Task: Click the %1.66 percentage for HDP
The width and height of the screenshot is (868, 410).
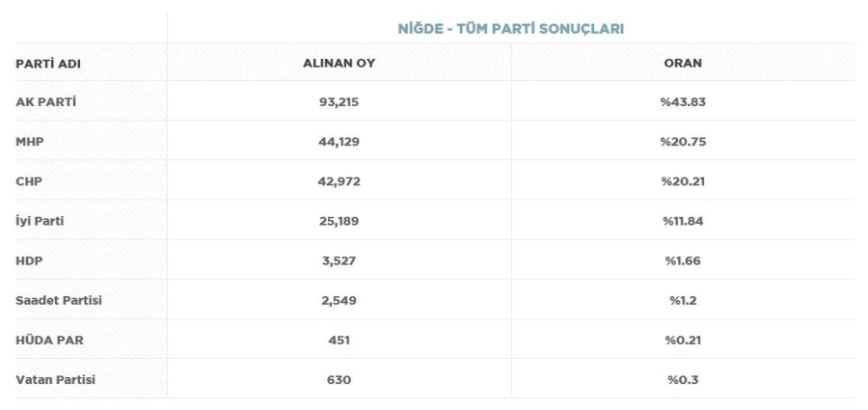Action: click(x=683, y=261)
